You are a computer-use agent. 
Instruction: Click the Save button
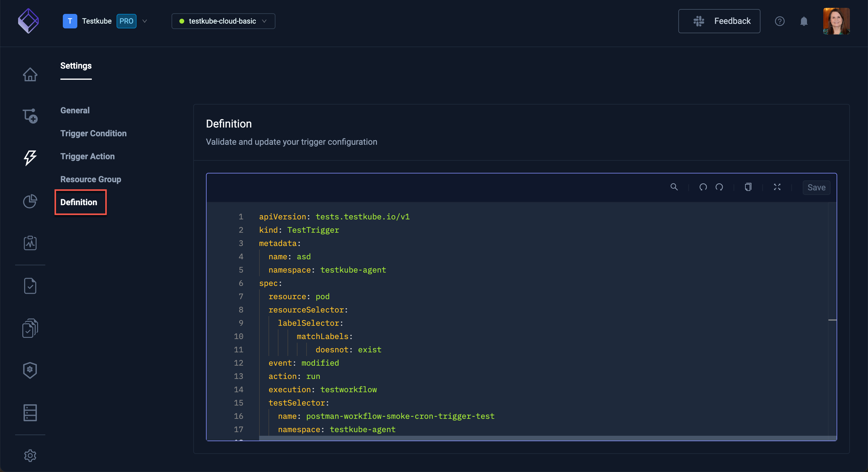click(x=816, y=187)
